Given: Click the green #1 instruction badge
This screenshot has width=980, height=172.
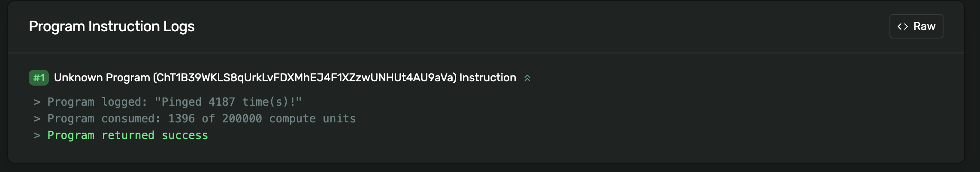Looking at the screenshot, I should [39, 78].
